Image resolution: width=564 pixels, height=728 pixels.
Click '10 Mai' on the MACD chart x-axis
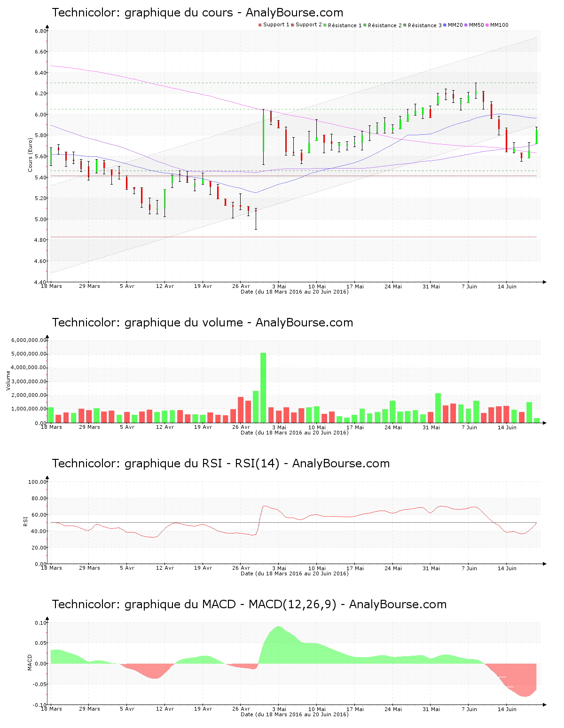pos(317,709)
